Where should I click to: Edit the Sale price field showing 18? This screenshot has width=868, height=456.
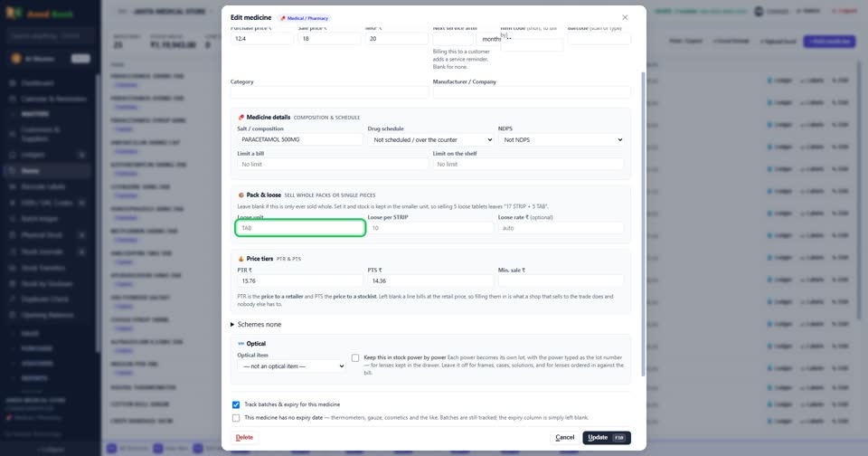click(329, 39)
